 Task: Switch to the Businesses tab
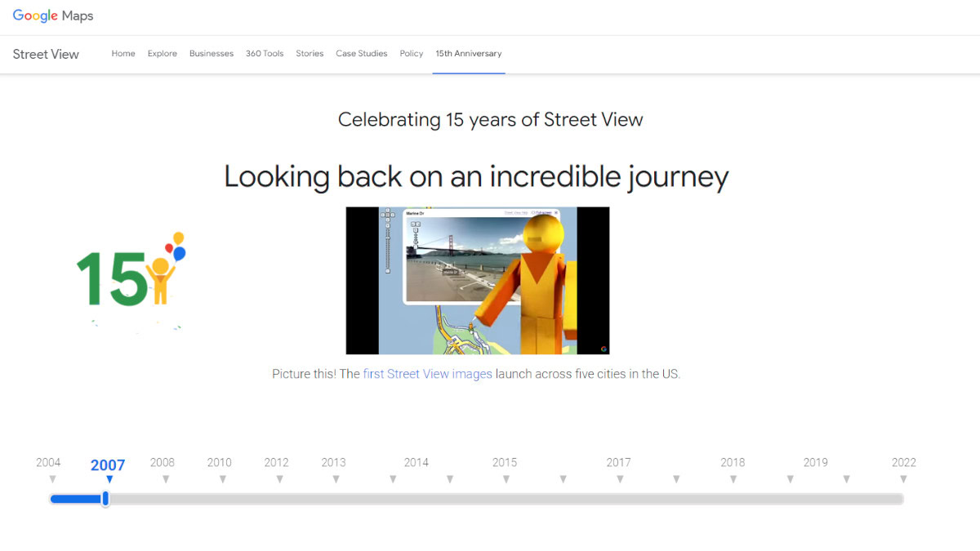212,54
